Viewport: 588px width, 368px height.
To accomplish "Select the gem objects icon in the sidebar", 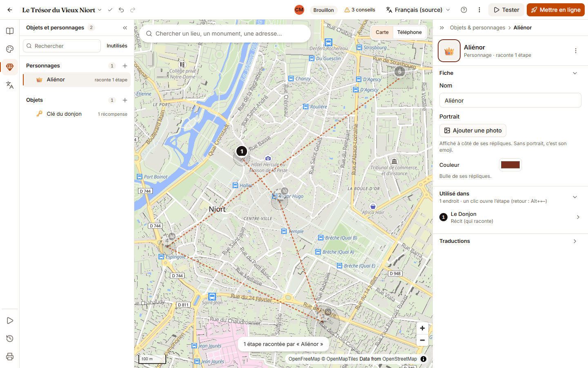I will pyautogui.click(x=10, y=67).
